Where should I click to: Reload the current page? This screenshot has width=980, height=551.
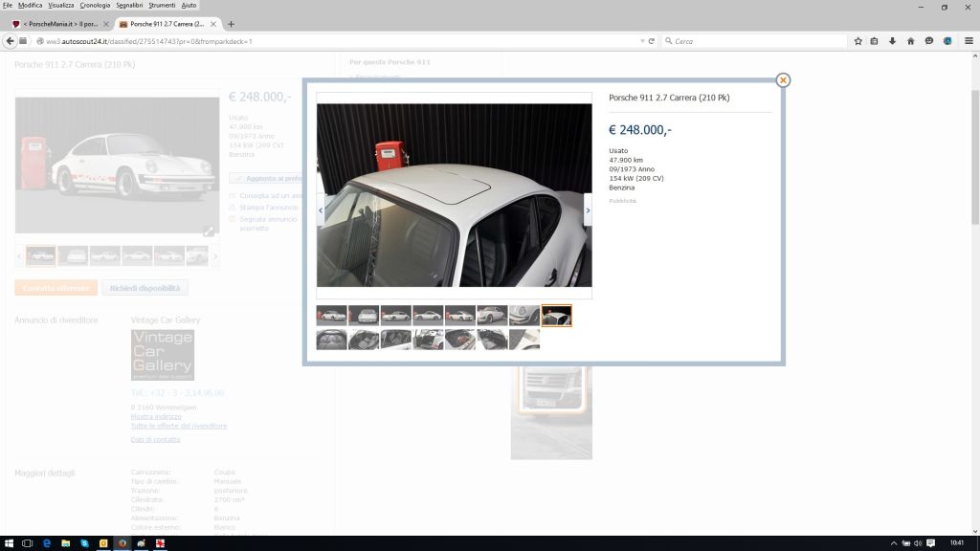click(651, 41)
